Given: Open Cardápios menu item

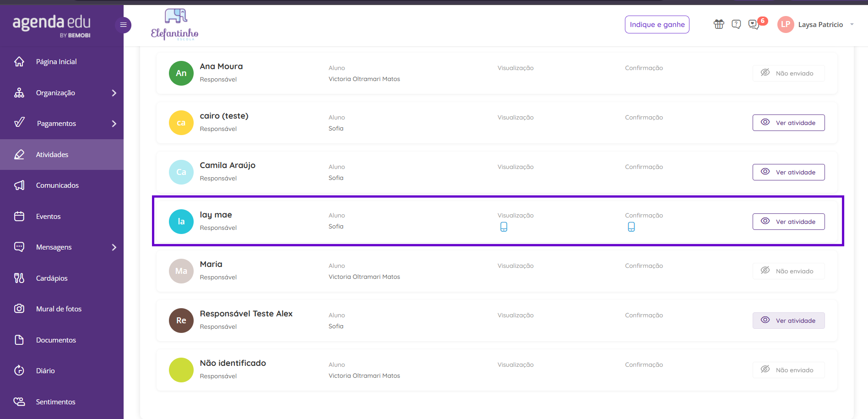Looking at the screenshot, I should (62, 278).
